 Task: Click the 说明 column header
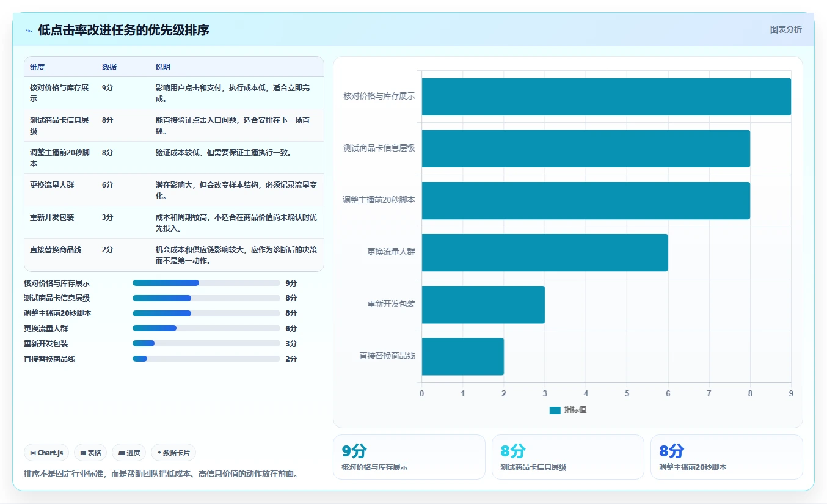click(x=163, y=67)
